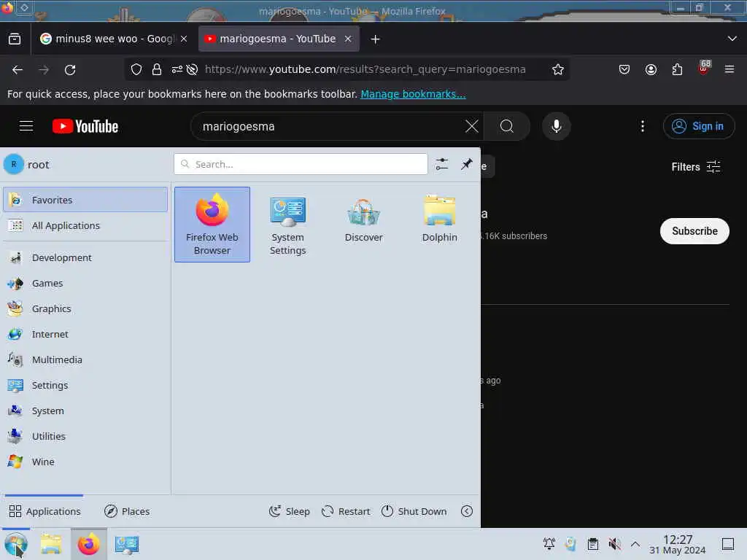Click the Shut Down button
Screen dimensions: 747x560
click(414, 511)
